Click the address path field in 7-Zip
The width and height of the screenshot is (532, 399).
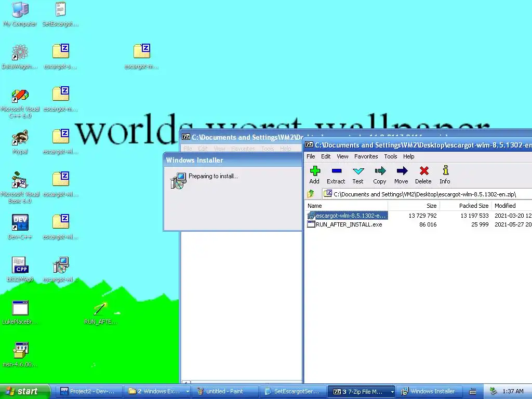pos(428,194)
